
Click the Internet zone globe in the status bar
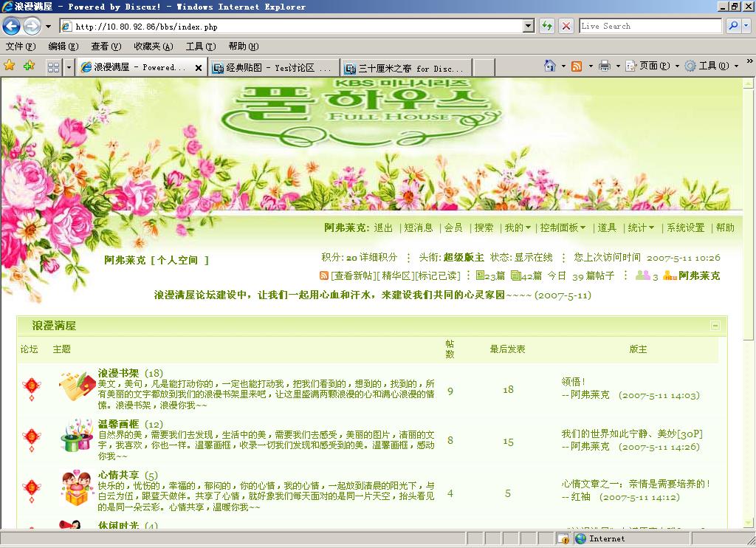tap(580, 538)
